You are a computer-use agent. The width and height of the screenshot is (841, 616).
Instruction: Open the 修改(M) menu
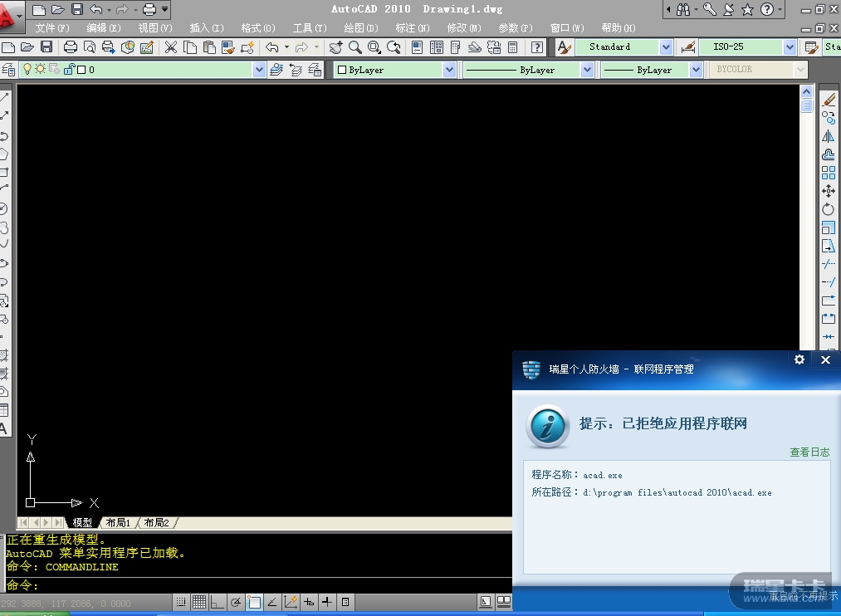click(464, 28)
